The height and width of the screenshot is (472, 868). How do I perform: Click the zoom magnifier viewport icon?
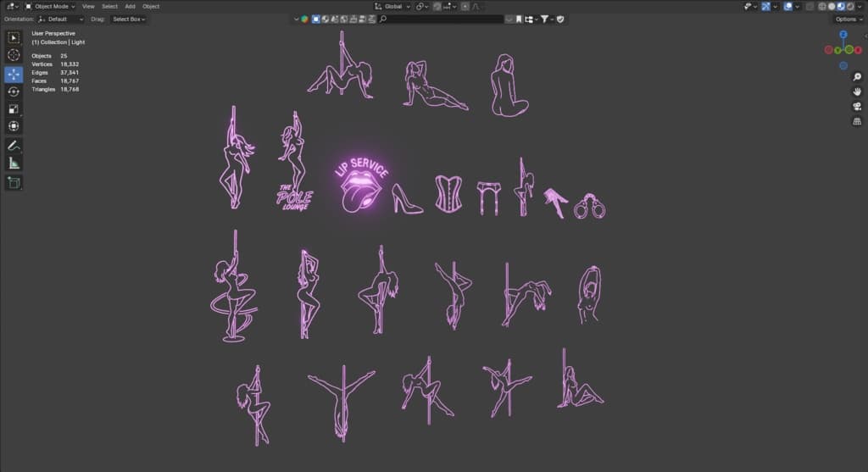(x=857, y=77)
